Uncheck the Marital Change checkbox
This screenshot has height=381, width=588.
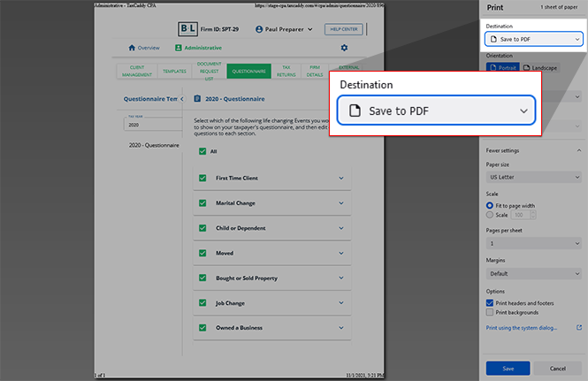point(202,202)
